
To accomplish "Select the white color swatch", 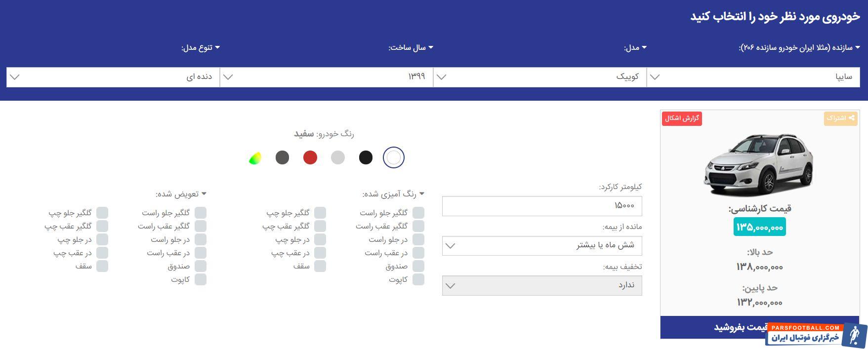I will [x=394, y=157].
